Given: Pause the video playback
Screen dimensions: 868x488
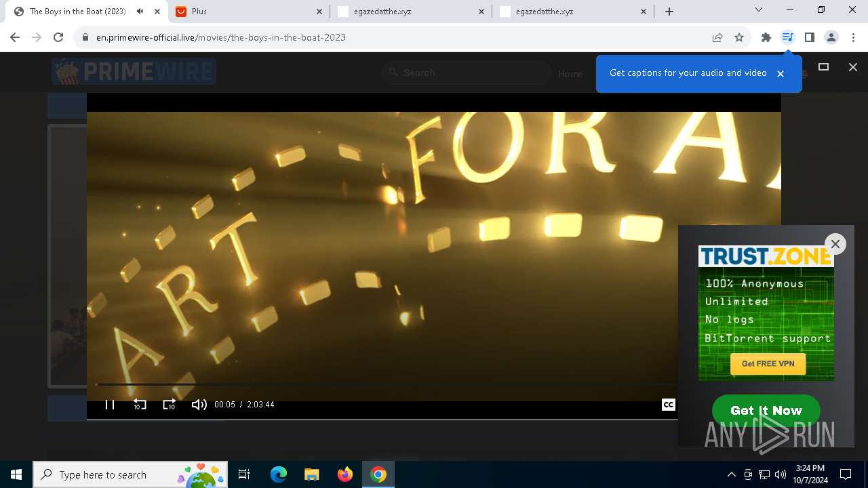Looking at the screenshot, I should point(109,405).
